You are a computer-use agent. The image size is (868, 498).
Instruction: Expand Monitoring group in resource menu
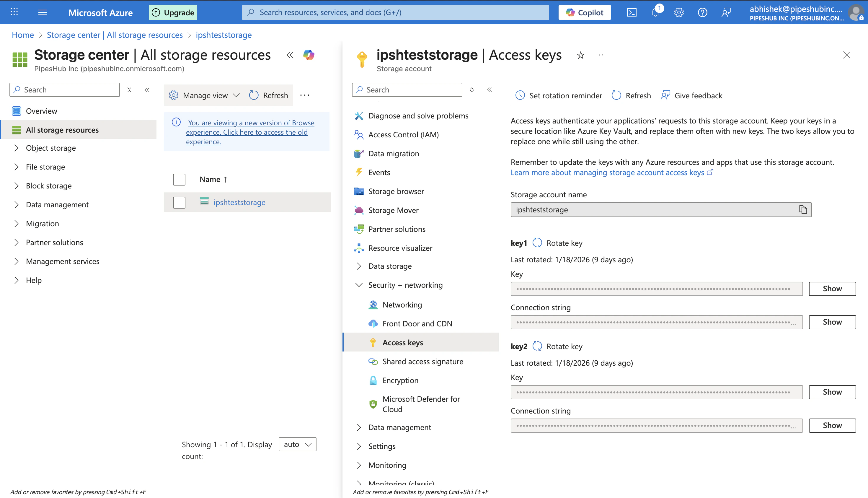(x=359, y=465)
